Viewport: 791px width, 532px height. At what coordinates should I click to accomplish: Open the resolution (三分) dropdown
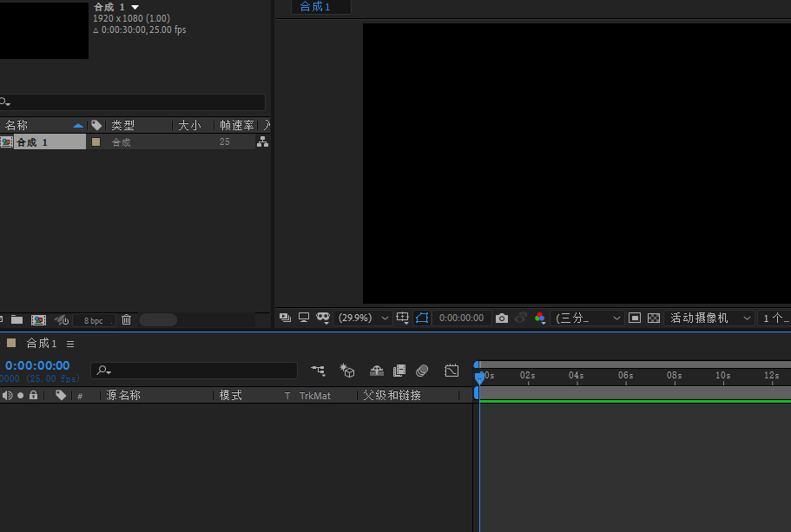click(x=589, y=319)
